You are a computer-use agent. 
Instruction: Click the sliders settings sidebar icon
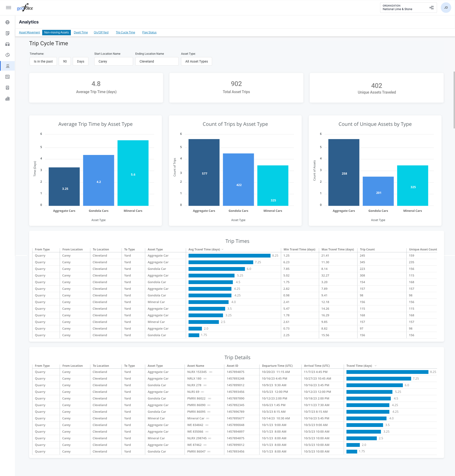pyautogui.click(x=8, y=77)
